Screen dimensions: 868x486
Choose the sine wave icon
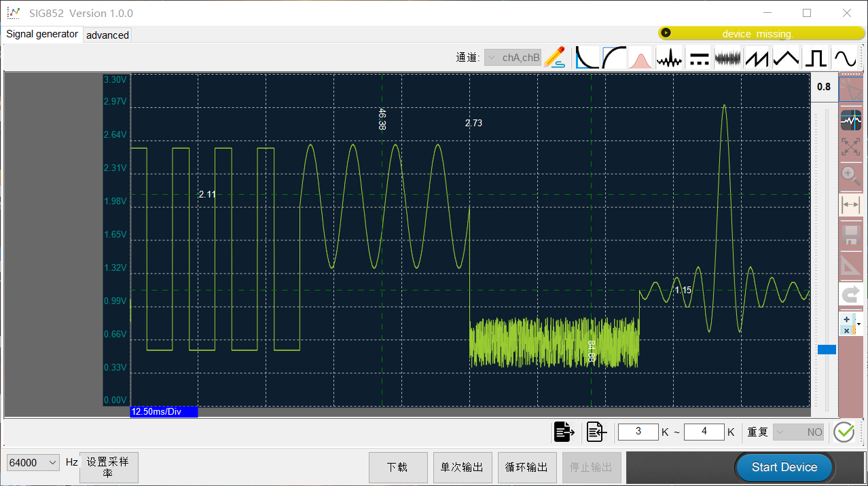[844, 57]
